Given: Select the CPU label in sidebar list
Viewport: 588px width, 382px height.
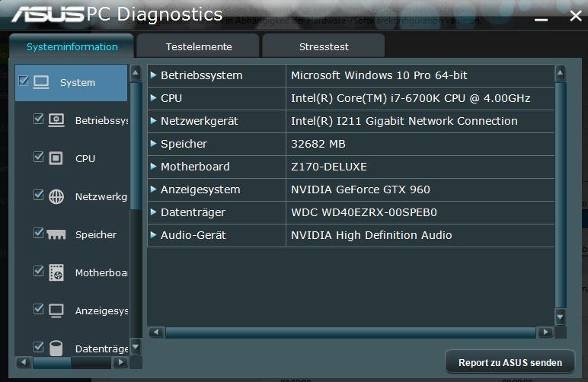Looking at the screenshot, I should point(85,158).
